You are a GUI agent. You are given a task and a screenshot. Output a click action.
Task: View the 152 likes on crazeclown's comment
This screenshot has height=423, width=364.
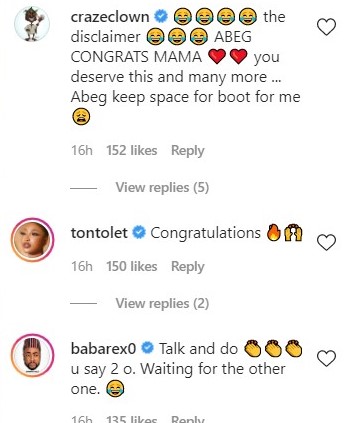pos(132,151)
